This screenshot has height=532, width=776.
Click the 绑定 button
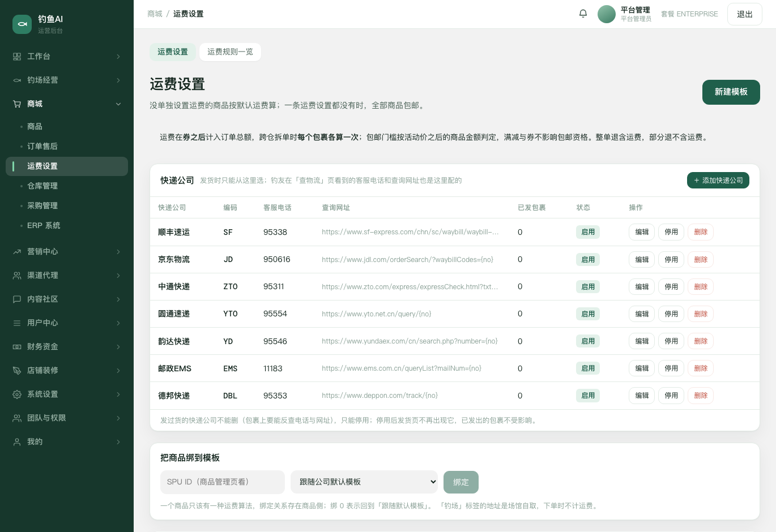(461, 482)
